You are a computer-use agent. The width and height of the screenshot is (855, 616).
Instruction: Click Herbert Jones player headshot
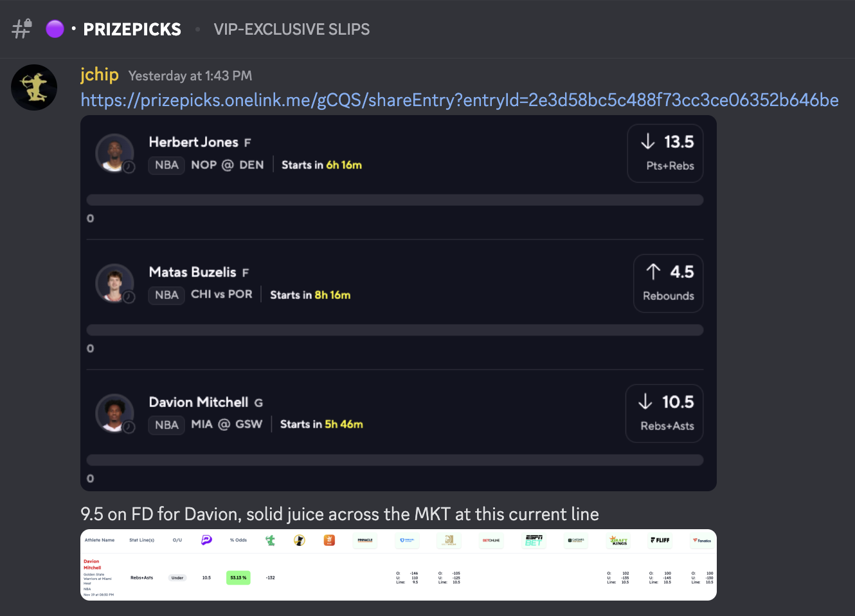pos(114,153)
